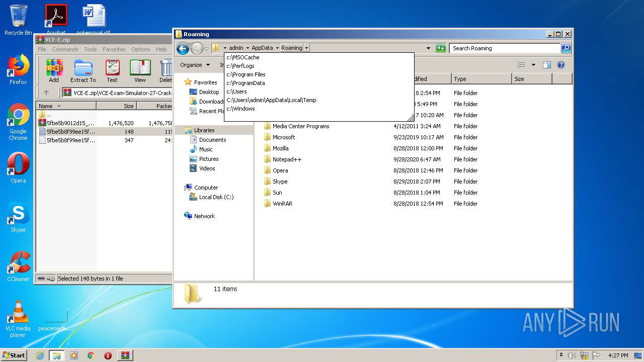This screenshot has width=644, height=362.
Task: Click the Test icon in WinRAR
Action: click(x=112, y=71)
